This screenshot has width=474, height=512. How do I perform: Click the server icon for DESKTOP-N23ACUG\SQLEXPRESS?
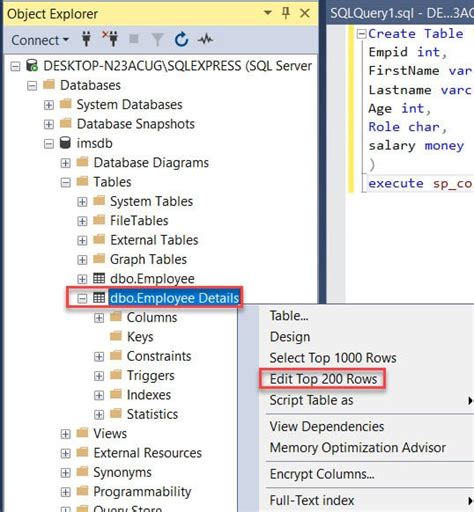coord(32,66)
